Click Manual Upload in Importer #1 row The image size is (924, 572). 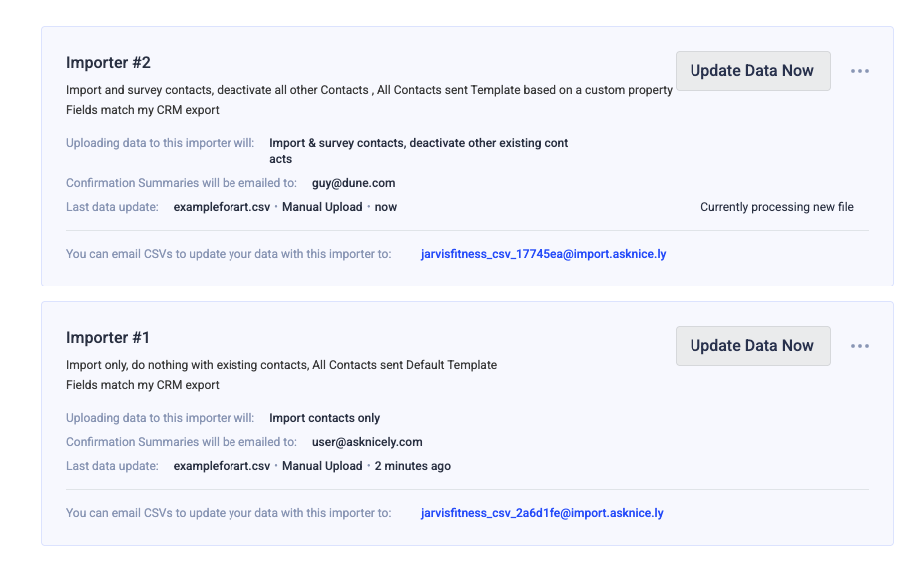click(x=322, y=466)
